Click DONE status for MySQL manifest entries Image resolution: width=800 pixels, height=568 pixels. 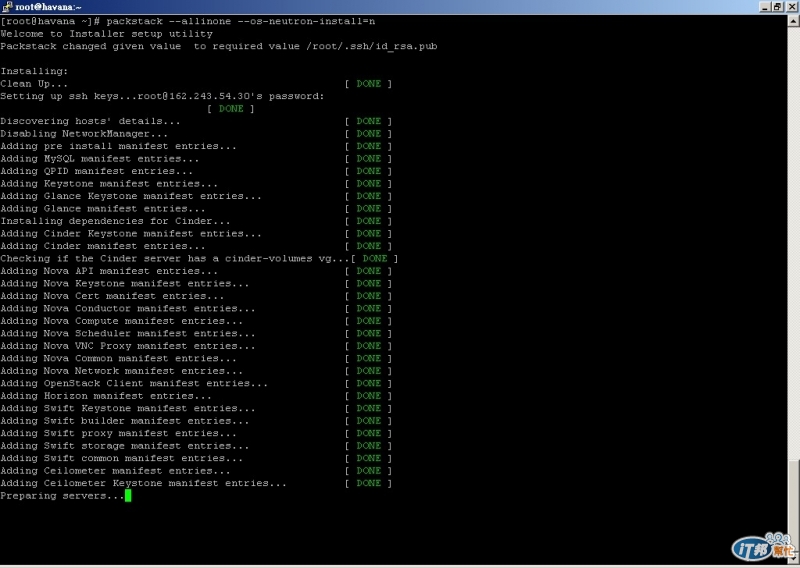368,159
